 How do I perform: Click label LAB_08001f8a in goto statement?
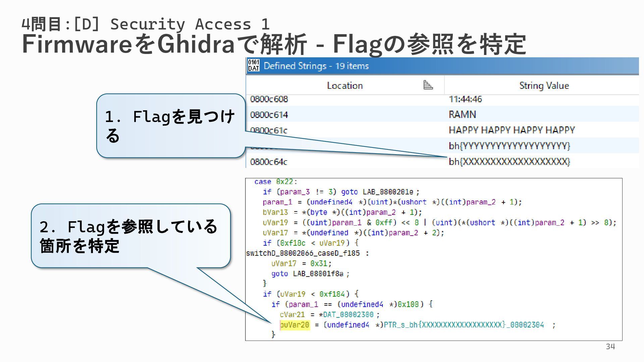pos(318,274)
